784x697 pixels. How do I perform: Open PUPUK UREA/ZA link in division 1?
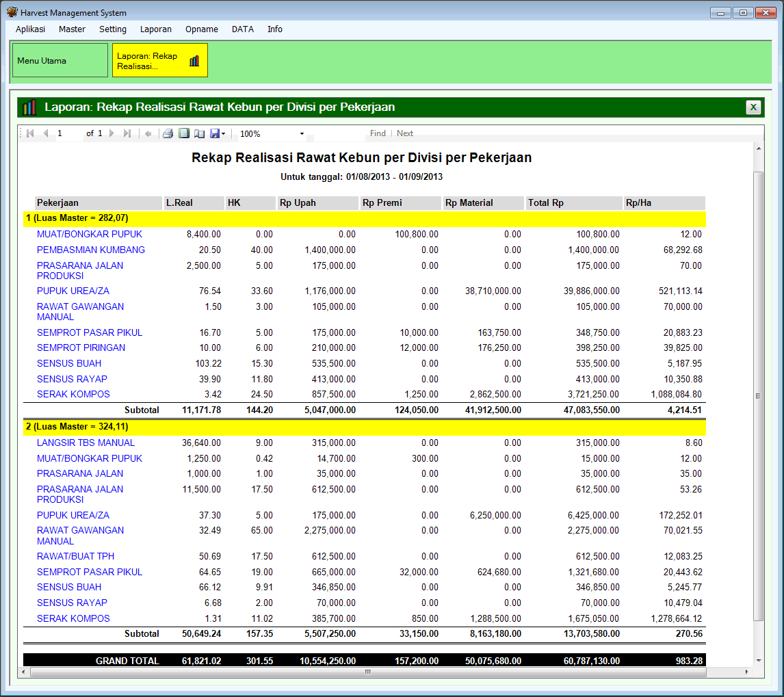click(73, 291)
